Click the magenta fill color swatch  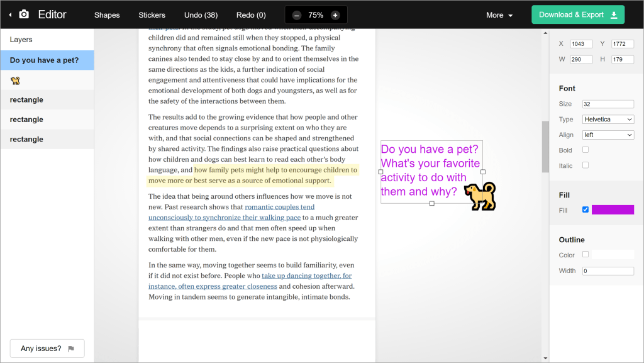613,209
